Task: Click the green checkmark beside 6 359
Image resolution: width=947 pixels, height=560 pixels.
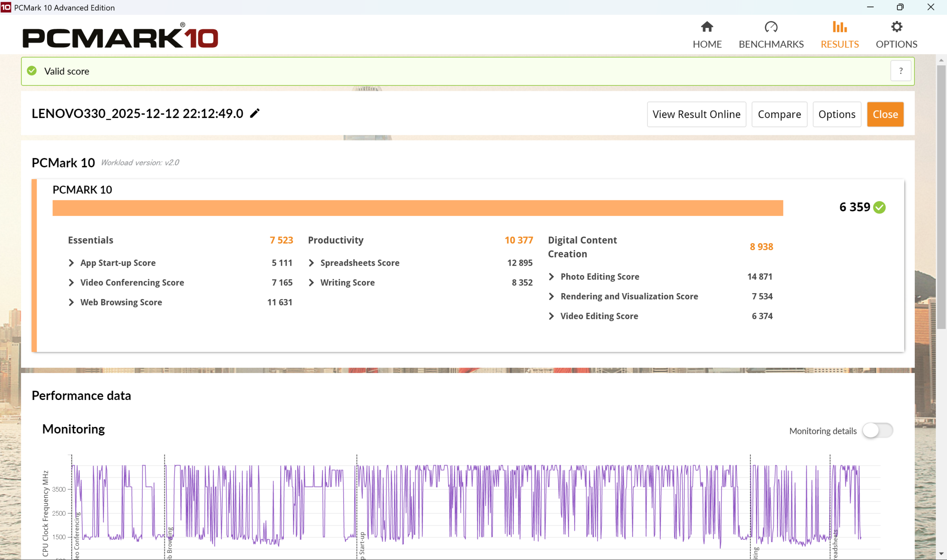Action: point(879,207)
